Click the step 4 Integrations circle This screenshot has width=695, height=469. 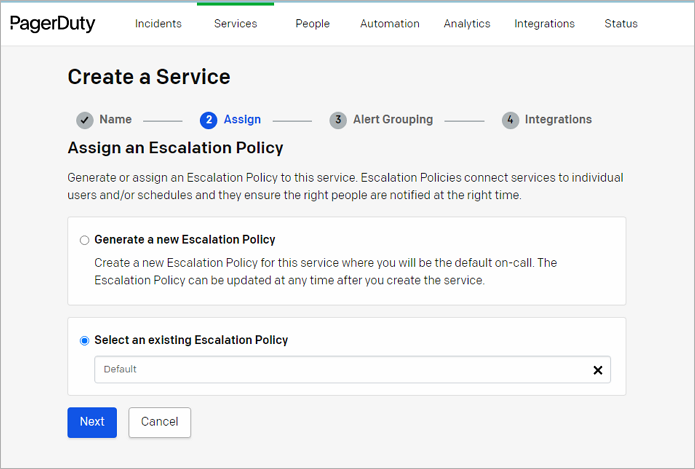(510, 120)
